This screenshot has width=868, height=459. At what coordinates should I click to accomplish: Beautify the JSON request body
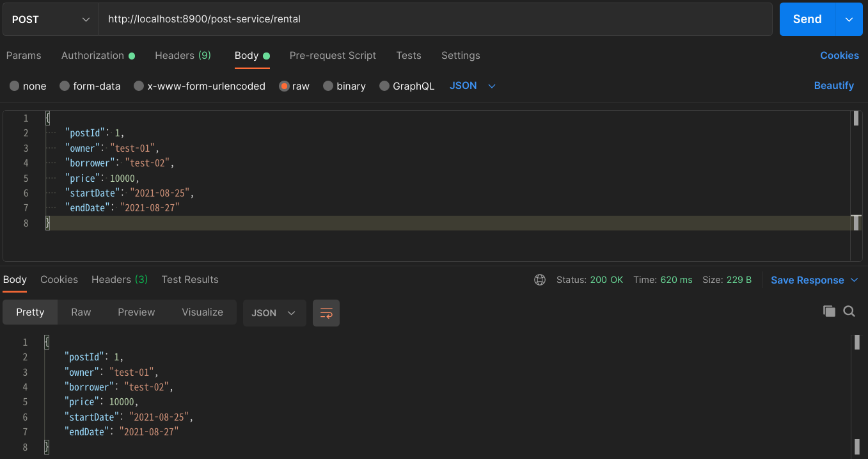[833, 85]
